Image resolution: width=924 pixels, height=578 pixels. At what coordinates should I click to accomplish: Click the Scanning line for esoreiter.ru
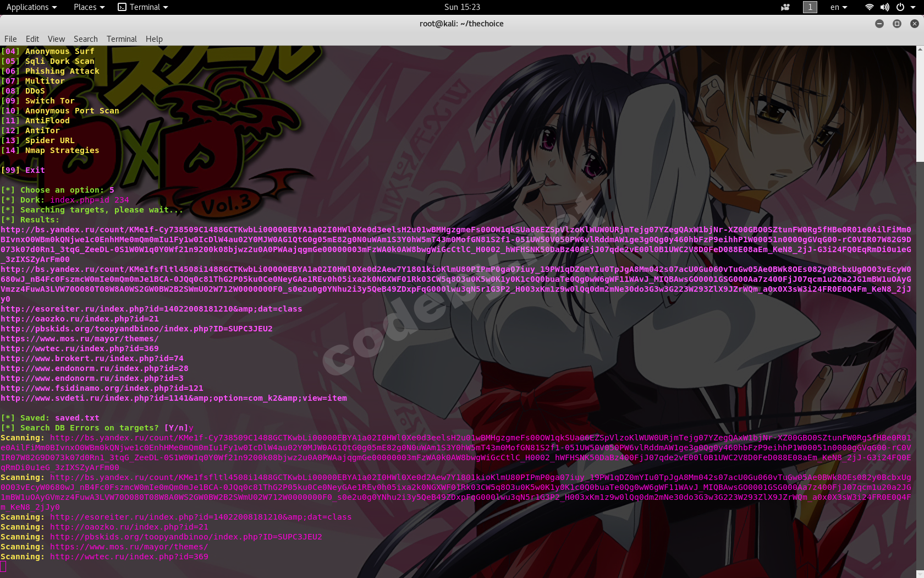(x=177, y=517)
